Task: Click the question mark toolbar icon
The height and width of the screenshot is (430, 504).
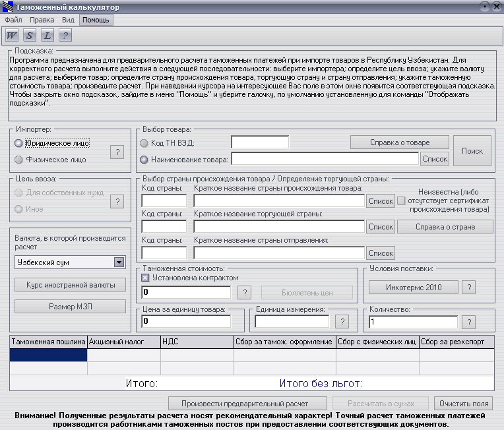Action: click(65, 36)
